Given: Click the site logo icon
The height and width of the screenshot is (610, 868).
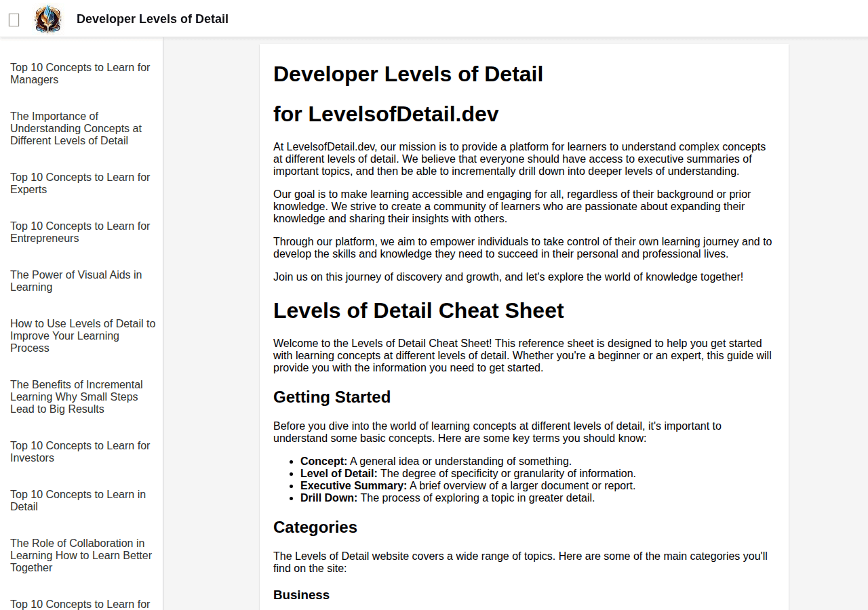Looking at the screenshot, I should click(x=48, y=19).
